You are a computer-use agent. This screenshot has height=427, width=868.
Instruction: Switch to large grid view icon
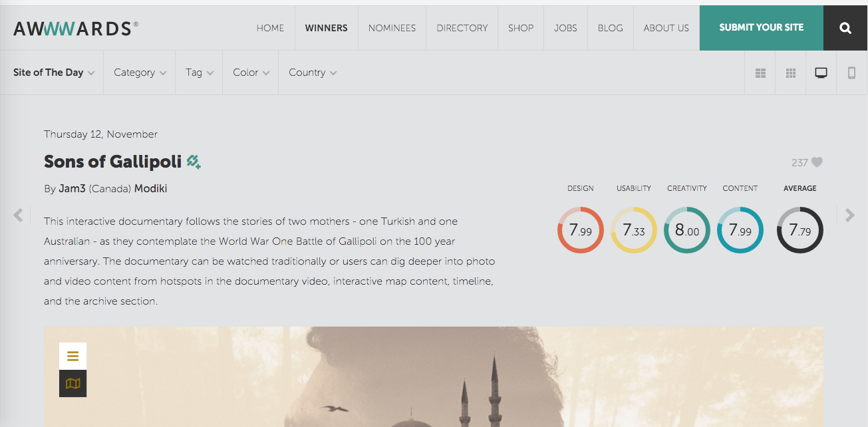point(760,73)
